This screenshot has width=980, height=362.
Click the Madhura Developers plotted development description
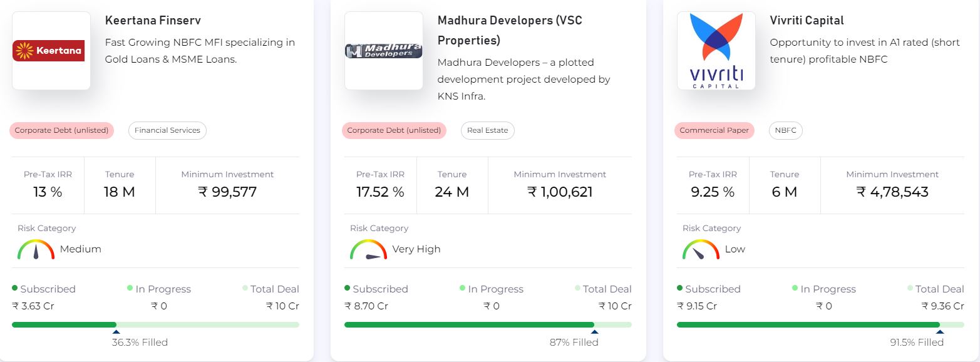(524, 80)
